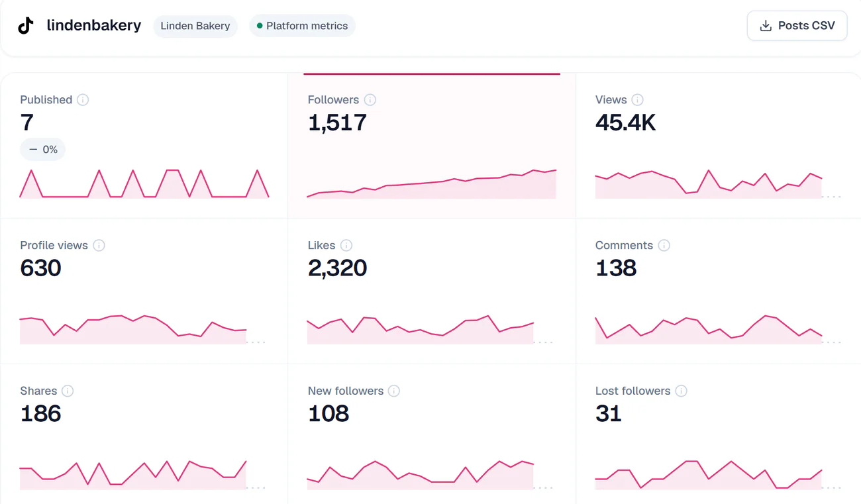
Task: Download the Posts CSV file
Action: click(797, 26)
